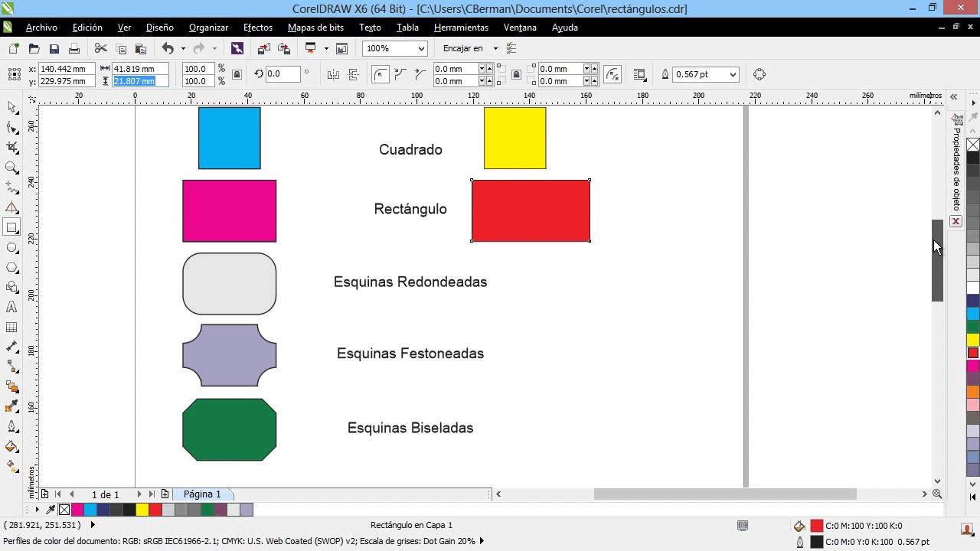
Task: Toggle the scale ratio lock
Action: tap(237, 74)
